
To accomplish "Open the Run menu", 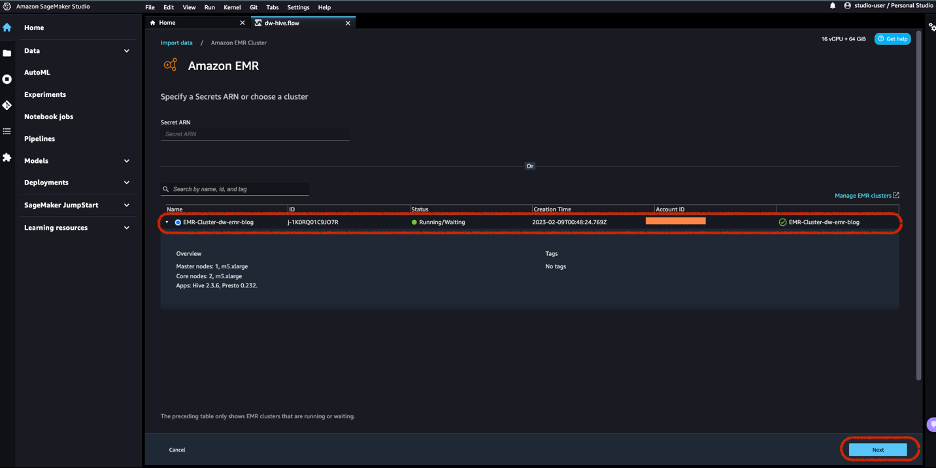I will tap(210, 7).
